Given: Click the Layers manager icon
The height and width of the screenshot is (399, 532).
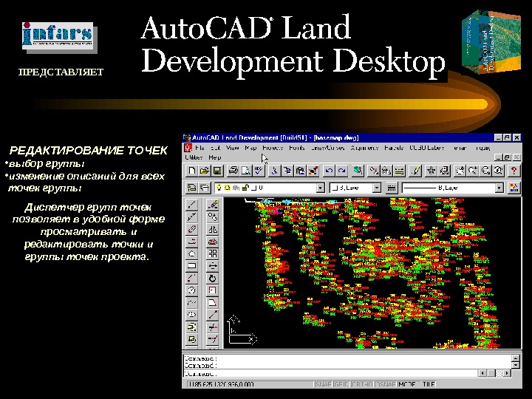Looking at the screenshot, I should point(205,188).
